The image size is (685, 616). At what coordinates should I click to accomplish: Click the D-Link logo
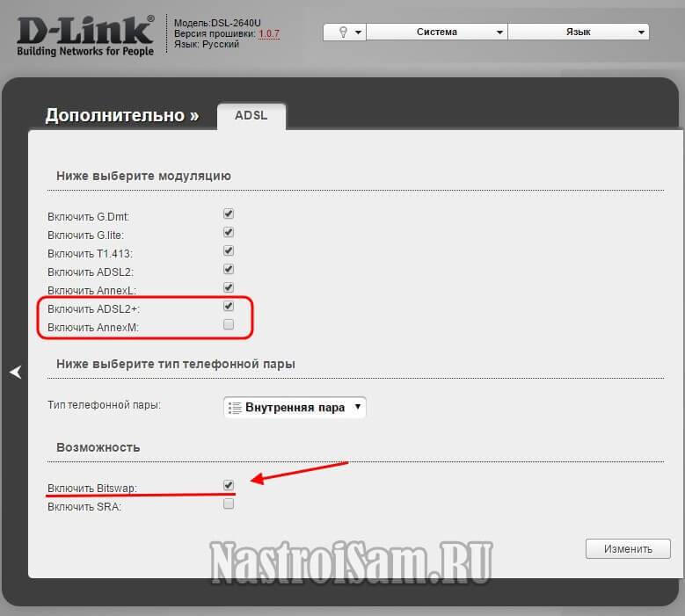point(85,36)
